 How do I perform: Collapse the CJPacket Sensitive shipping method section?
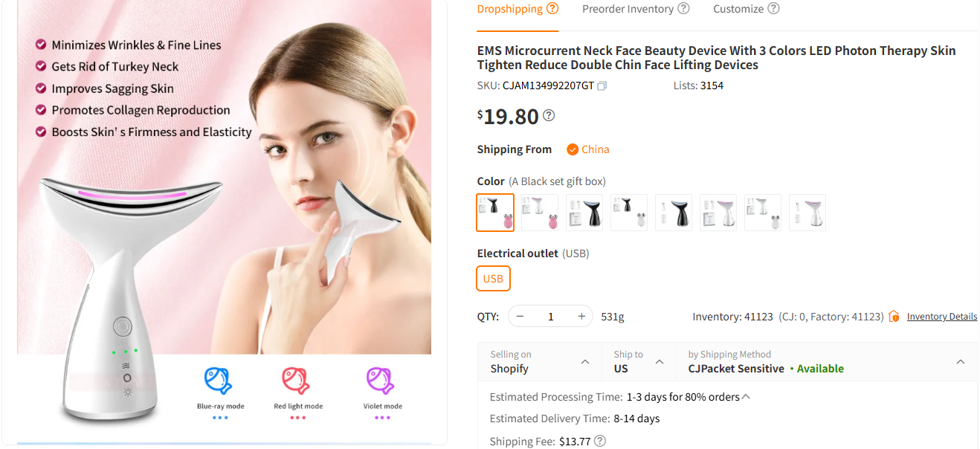click(960, 361)
